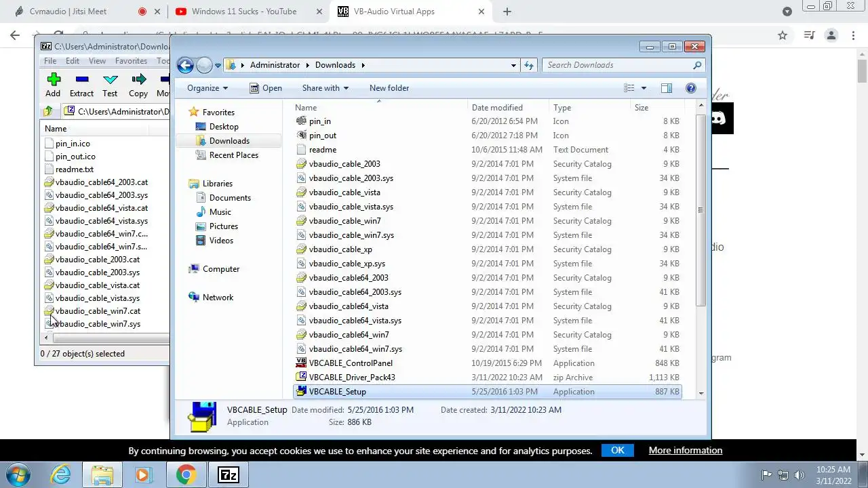Open Chrome tab search dropdown

[787, 12]
